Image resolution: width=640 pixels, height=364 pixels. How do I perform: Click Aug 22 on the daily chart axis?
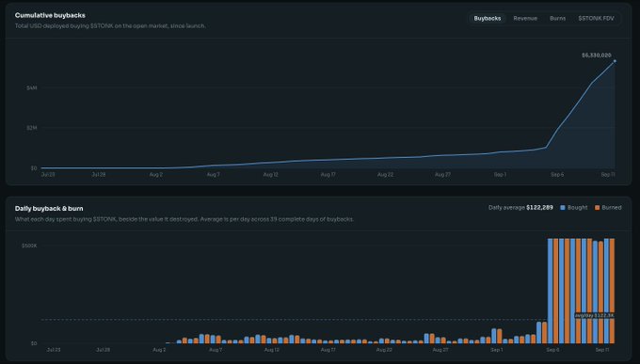click(x=384, y=350)
